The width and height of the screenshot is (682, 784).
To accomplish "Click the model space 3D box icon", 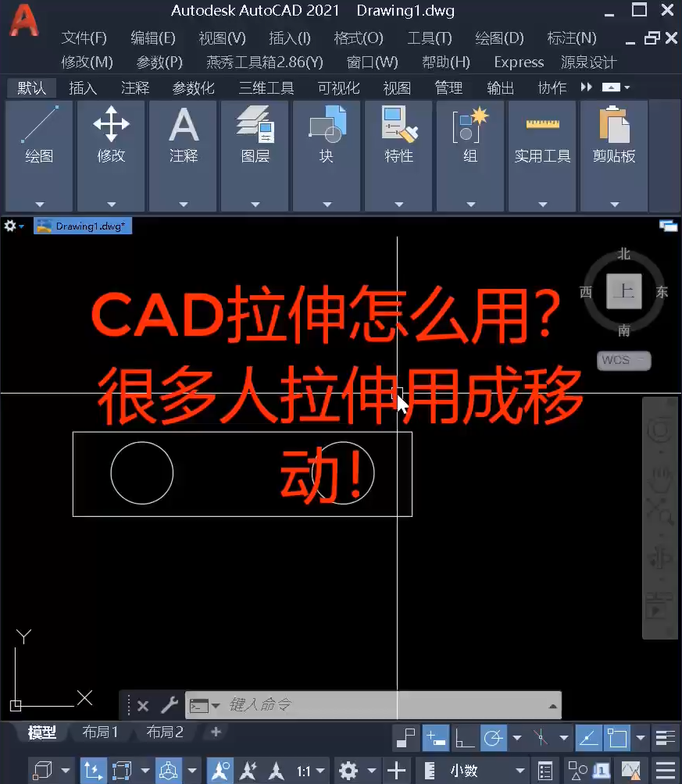I will pyautogui.click(x=42, y=771).
